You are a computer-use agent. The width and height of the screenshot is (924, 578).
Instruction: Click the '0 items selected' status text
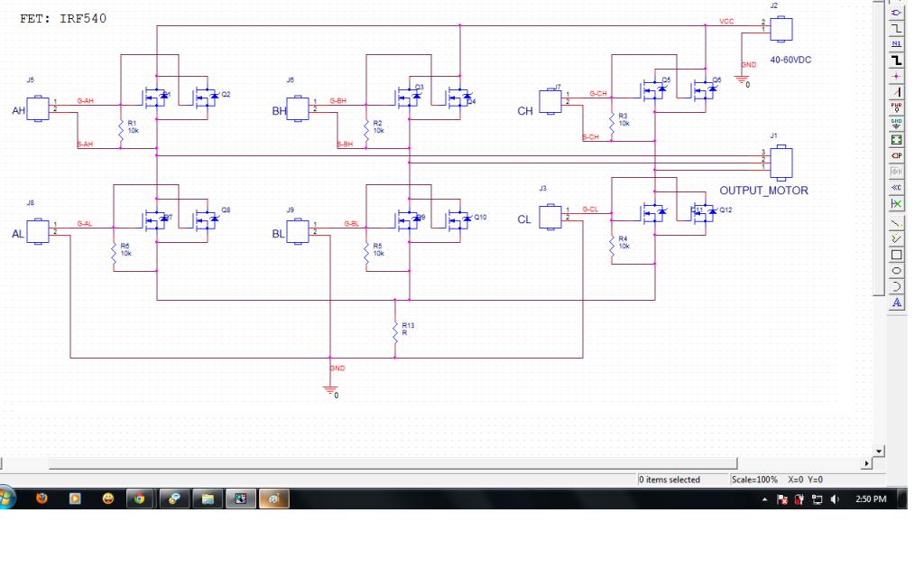point(670,480)
